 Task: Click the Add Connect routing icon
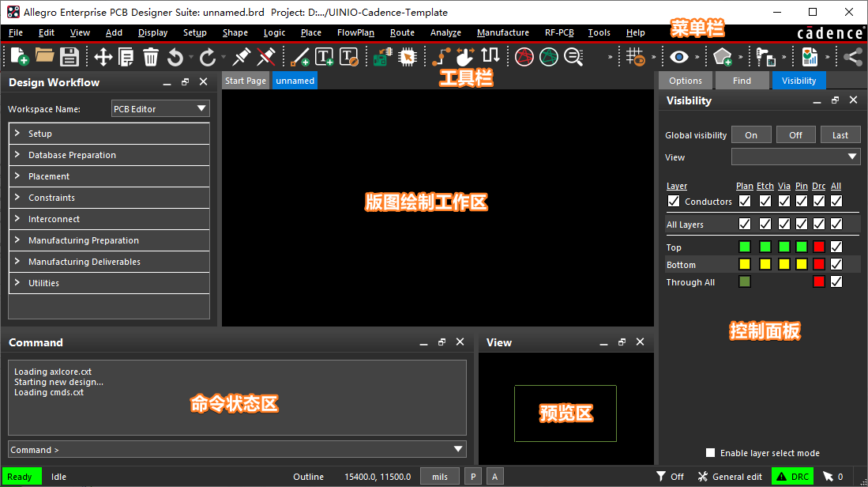[441, 56]
